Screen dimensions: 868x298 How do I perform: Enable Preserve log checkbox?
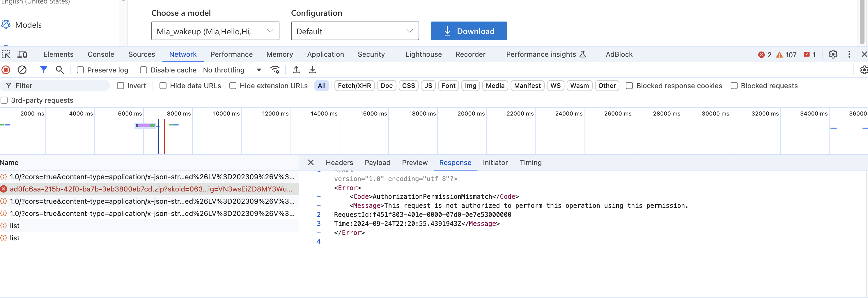pos(80,70)
